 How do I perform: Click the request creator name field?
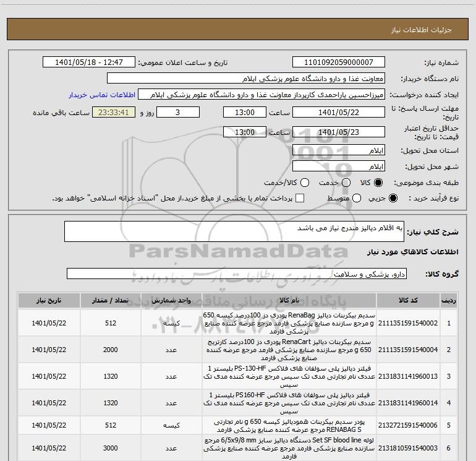(261, 95)
